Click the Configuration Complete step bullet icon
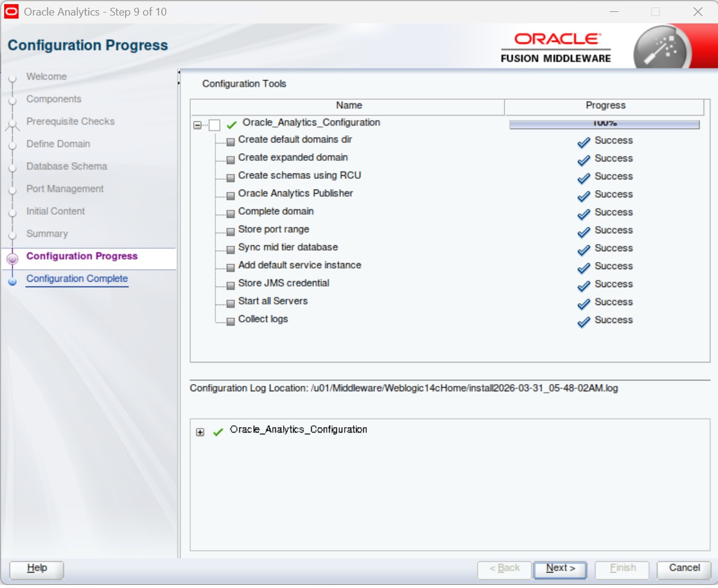Image resolution: width=718 pixels, height=588 pixels. (x=12, y=281)
